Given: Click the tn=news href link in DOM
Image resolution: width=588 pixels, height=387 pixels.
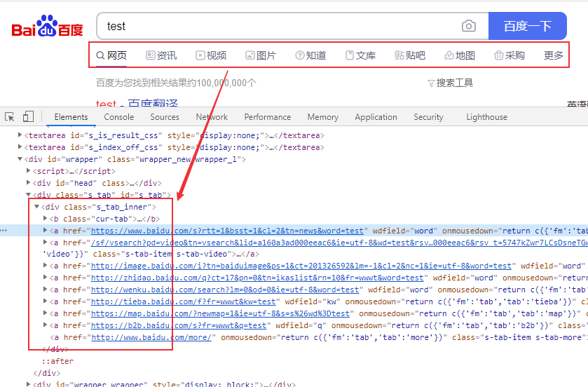Looking at the screenshot, I should point(227,231).
